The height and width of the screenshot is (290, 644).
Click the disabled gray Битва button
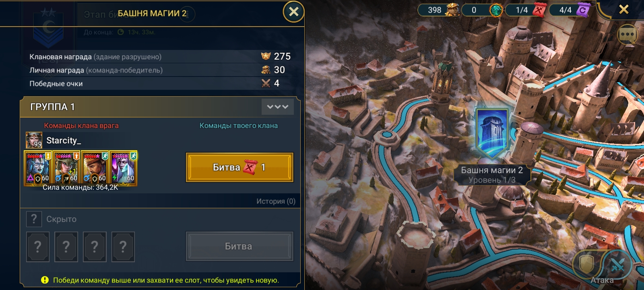[x=239, y=246]
